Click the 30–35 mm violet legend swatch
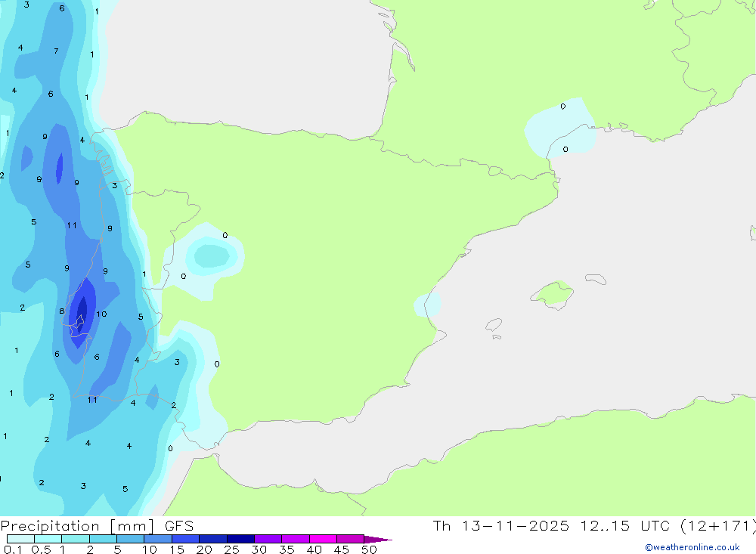Viewport: 756px width, 554px height. point(268,539)
